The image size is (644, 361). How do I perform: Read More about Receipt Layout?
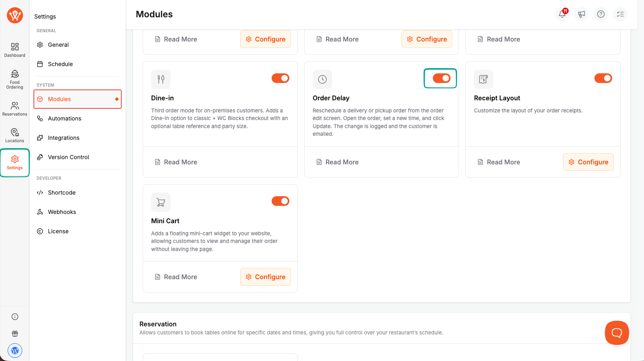(499, 162)
